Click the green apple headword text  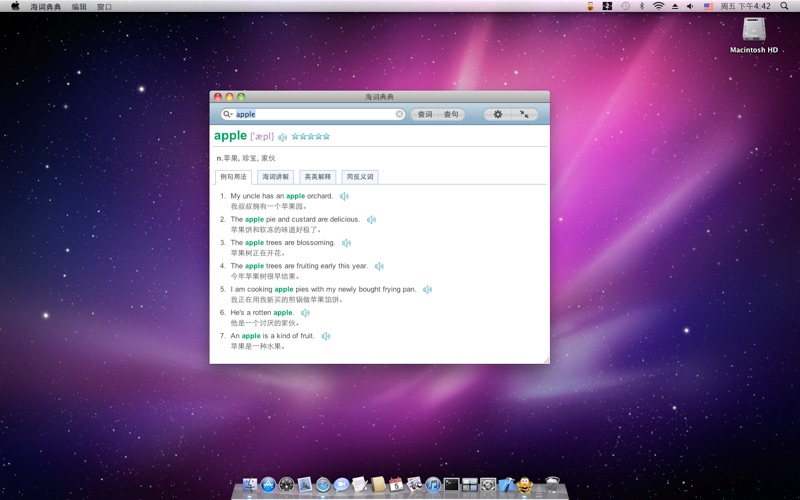pos(231,136)
